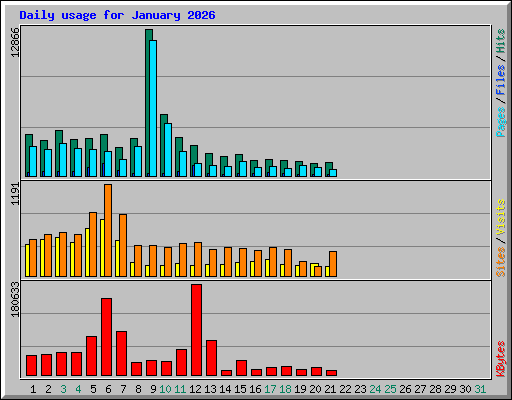Click the yellow sites bar for day 6
The height and width of the screenshot is (400, 512).
[102, 248]
